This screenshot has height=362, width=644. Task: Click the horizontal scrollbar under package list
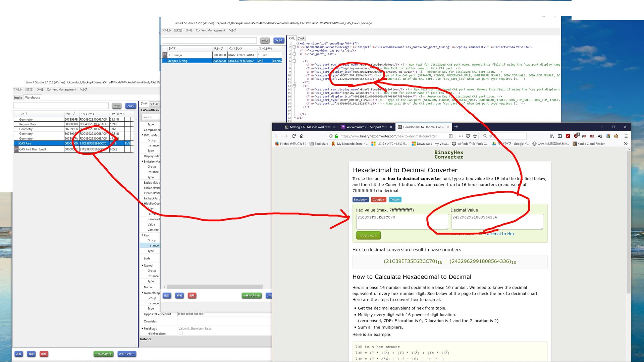point(215,287)
